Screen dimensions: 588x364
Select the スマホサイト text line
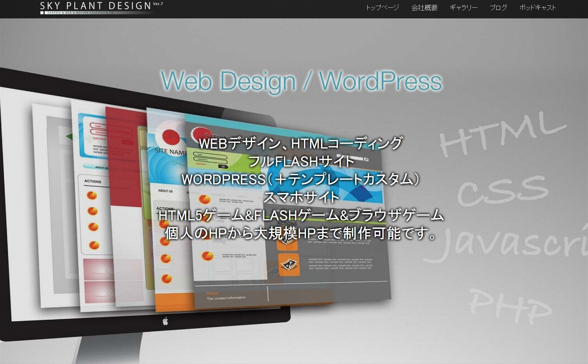coord(301,197)
